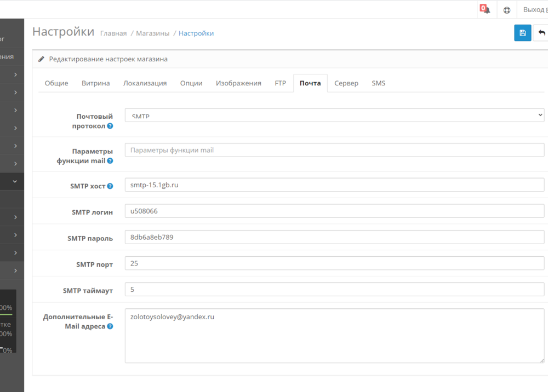
Task: Open the notifications bell icon
Action: (x=486, y=9)
